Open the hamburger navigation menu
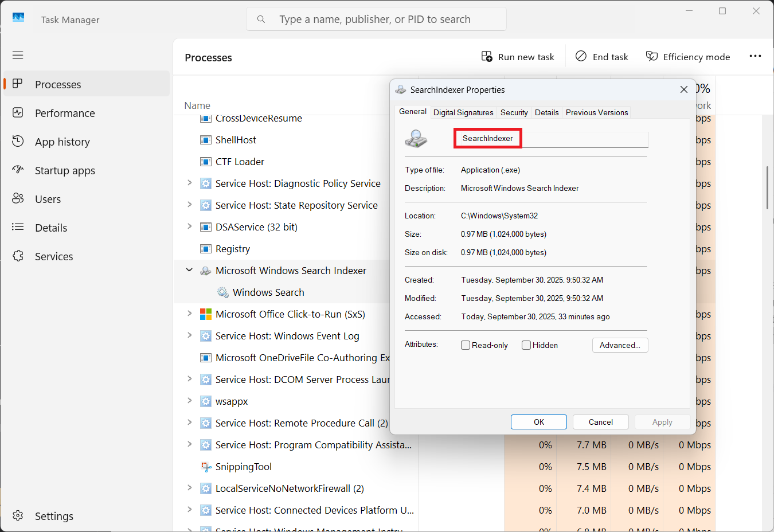 pyautogui.click(x=18, y=55)
